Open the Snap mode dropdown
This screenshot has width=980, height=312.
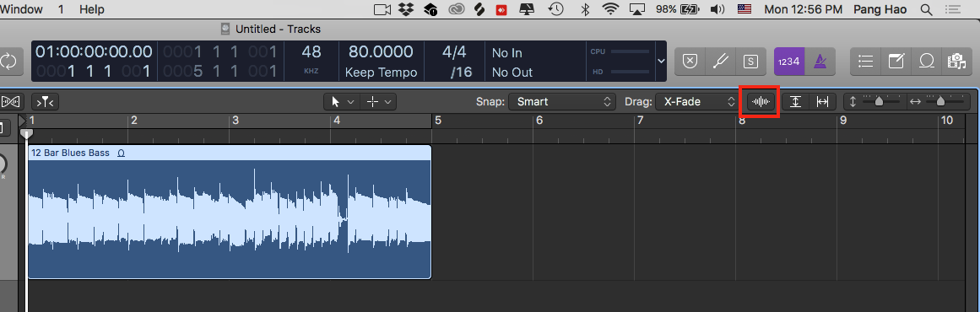562,102
